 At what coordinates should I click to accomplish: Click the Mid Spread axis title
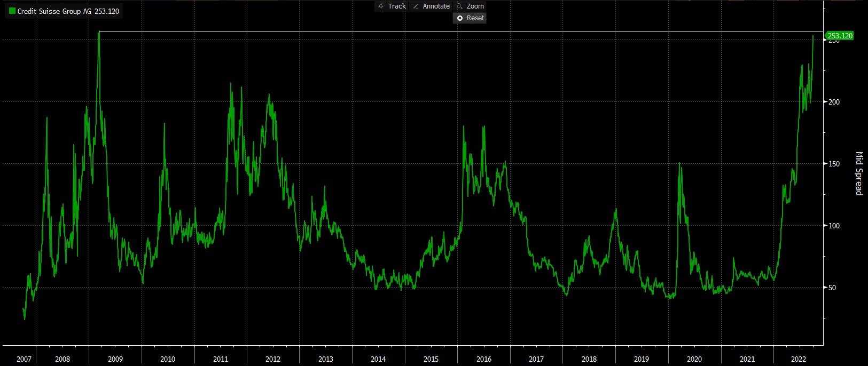coord(859,173)
